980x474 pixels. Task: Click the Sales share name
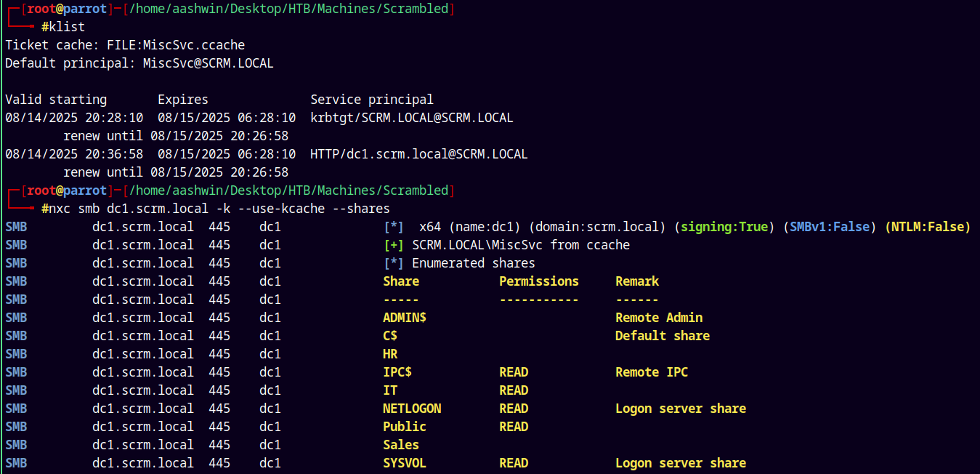tap(401, 445)
